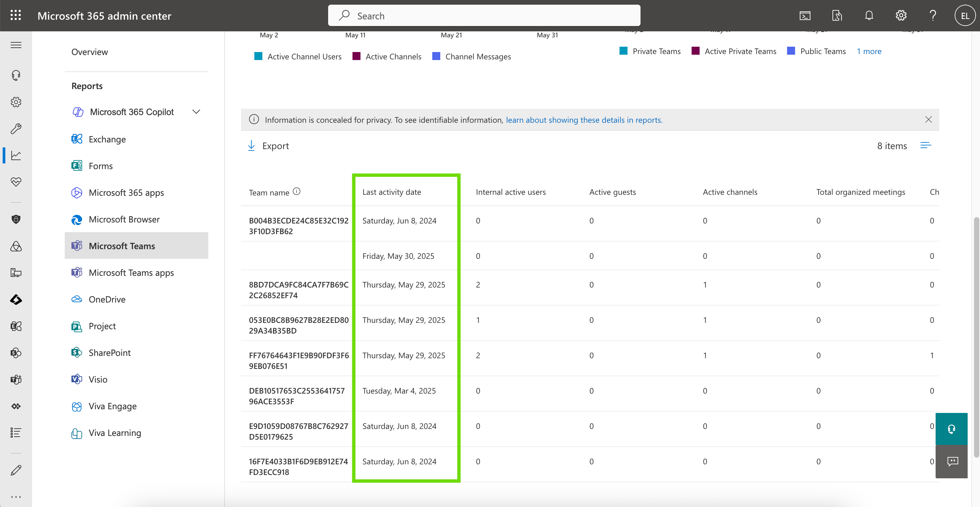The image size is (980, 507).
Task: Sort by Last activity date column header
Action: (x=392, y=192)
